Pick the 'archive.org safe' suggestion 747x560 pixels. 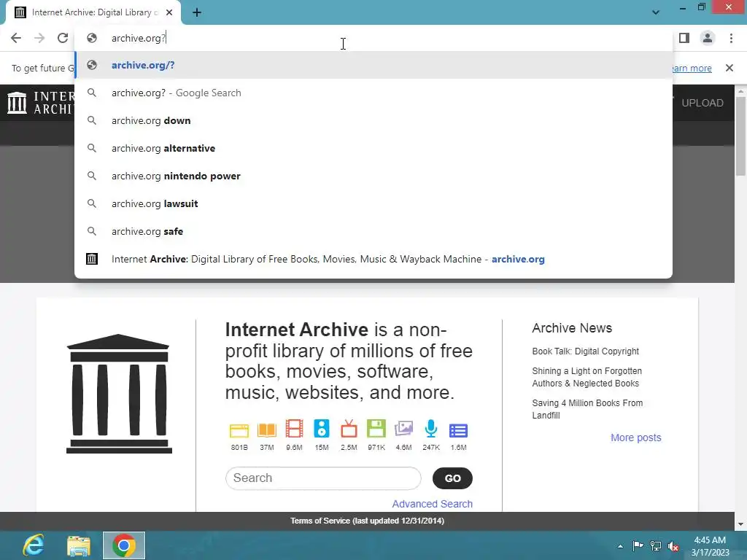pyautogui.click(x=373, y=231)
